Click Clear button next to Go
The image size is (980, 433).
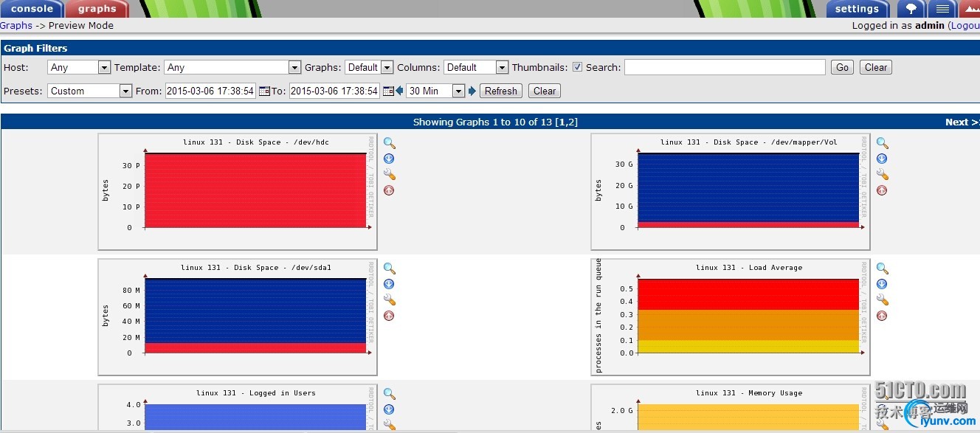pyautogui.click(x=876, y=67)
